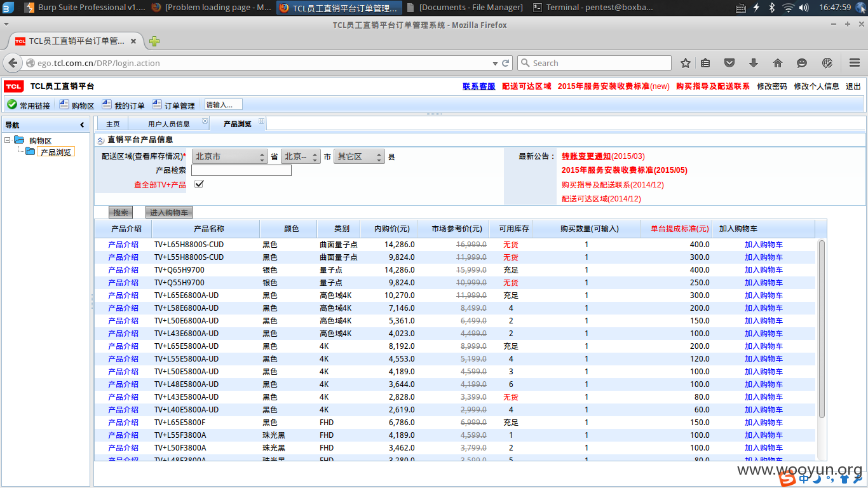Click the document icon beside 购物区 in toolbar
The width and height of the screenshot is (868, 488).
[64, 105]
